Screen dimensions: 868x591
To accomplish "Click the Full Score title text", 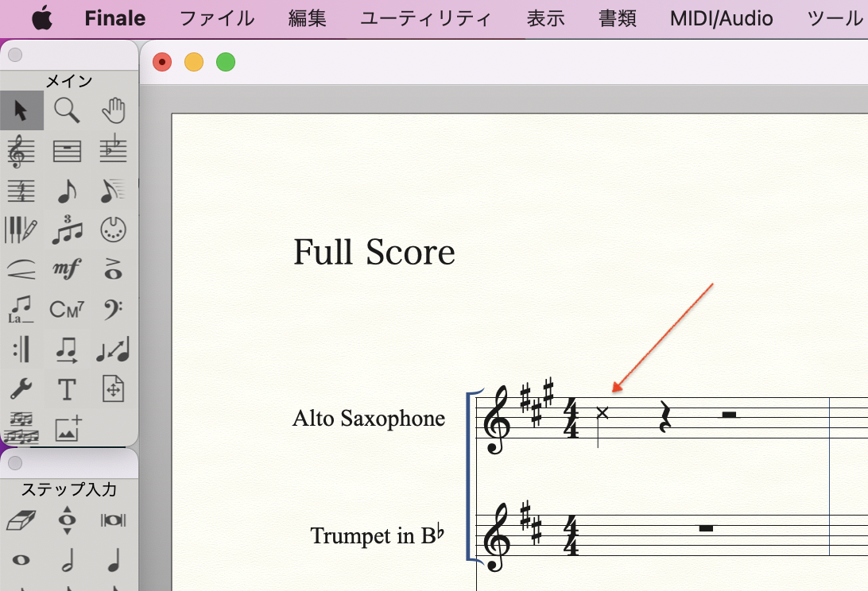I will tap(374, 253).
